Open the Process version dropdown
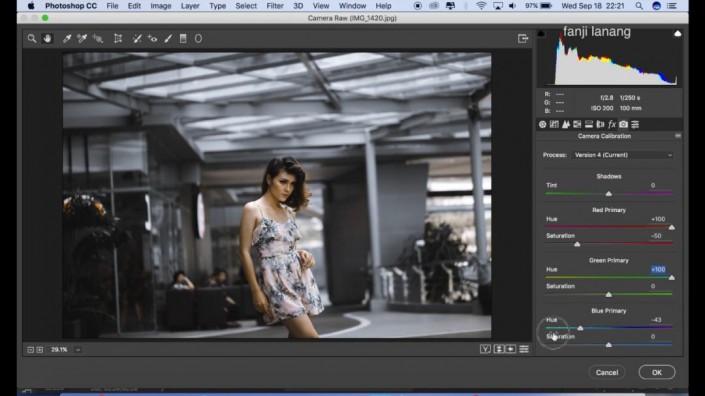 pos(623,155)
